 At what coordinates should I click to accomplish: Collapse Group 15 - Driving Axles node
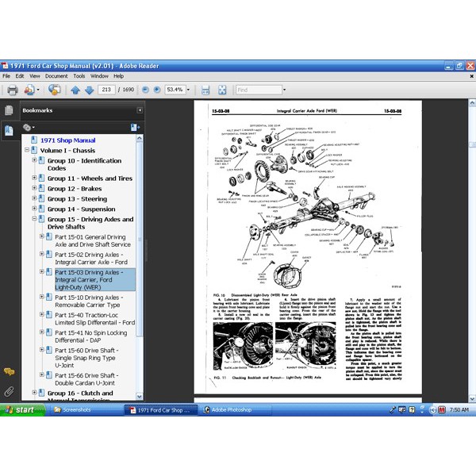click(34, 218)
